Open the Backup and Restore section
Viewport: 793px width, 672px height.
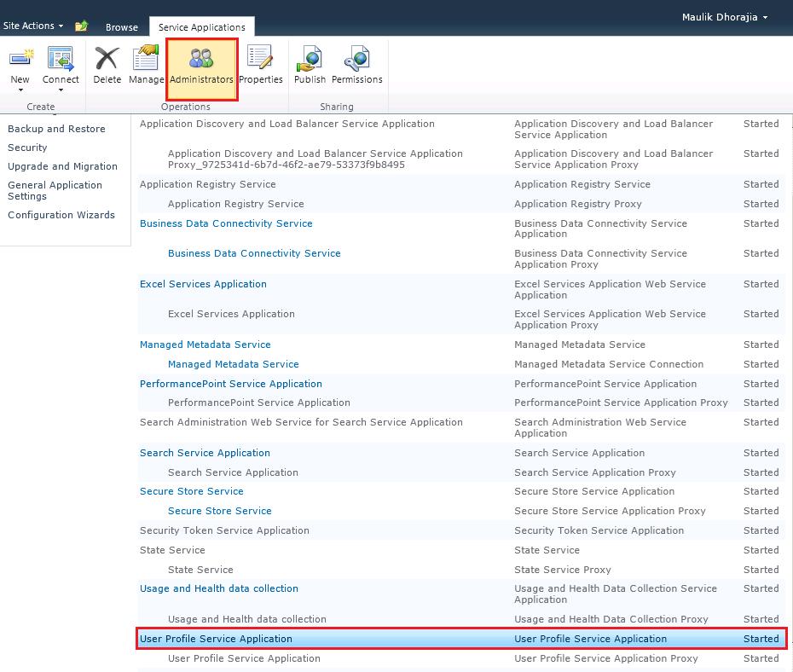[x=56, y=129]
